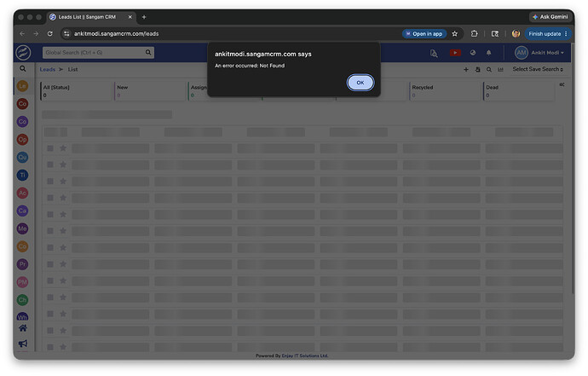Image resolution: width=588 pixels, height=376 pixels.
Task: Open the Op sidebar module
Action: pyautogui.click(x=22, y=139)
